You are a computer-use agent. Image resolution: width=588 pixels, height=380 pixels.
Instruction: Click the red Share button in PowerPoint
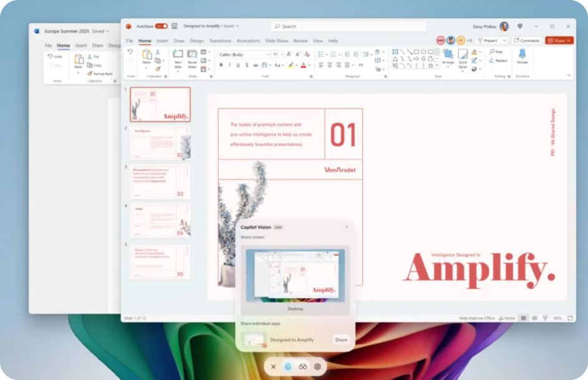tap(559, 40)
